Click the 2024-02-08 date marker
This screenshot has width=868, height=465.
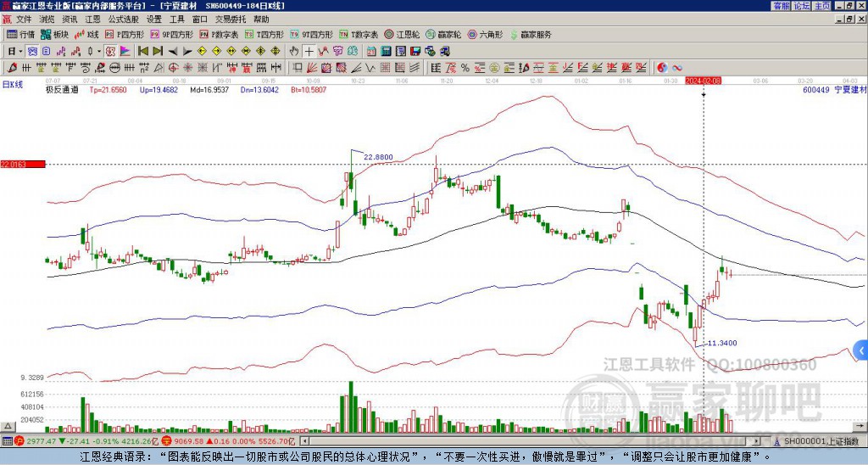coord(703,81)
